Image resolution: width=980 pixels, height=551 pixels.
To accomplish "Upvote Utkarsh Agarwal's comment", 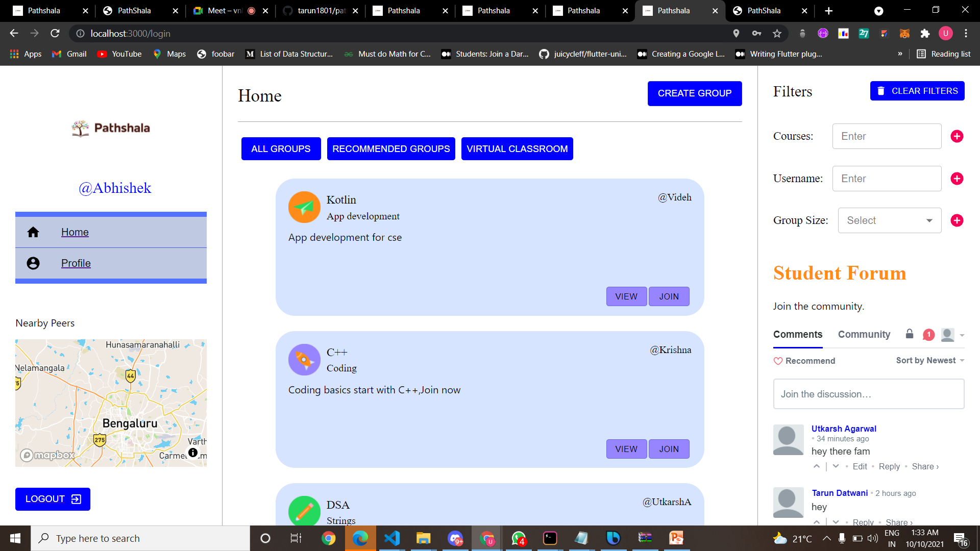I will click(817, 466).
